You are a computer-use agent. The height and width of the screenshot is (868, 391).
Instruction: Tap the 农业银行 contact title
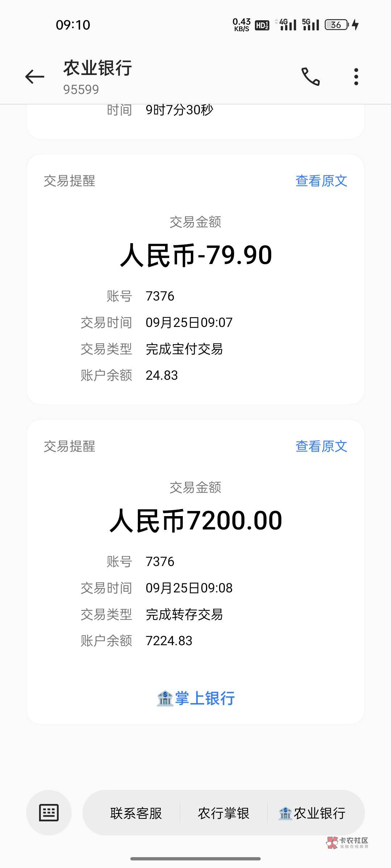click(x=97, y=68)
